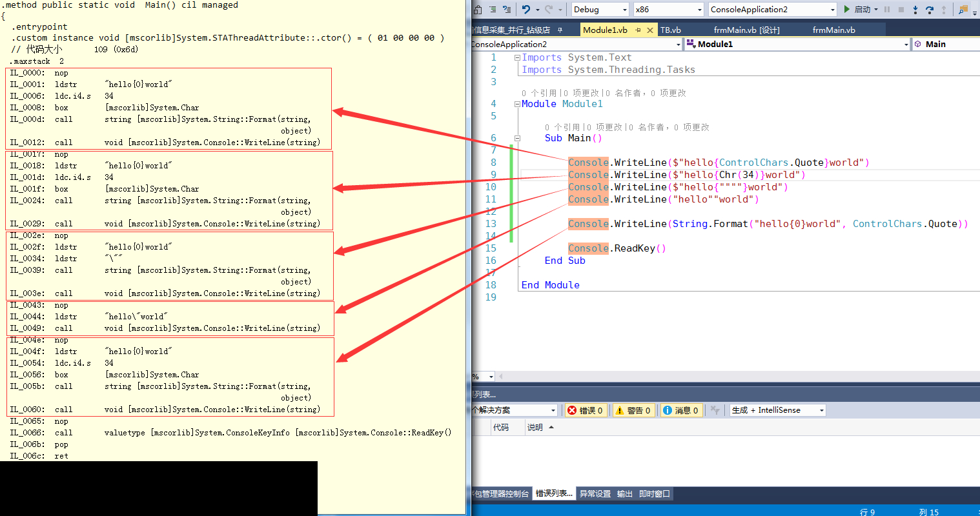Click the 行 9 status bar indicator

(x=867, y=512)
